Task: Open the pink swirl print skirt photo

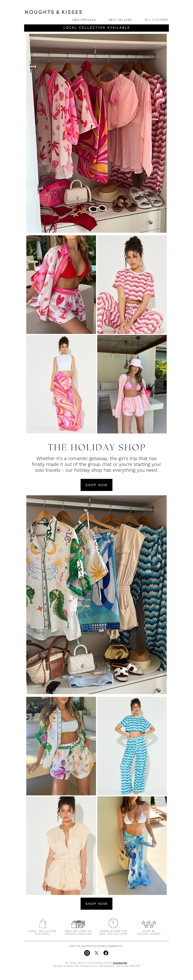Action: click(x=61, y=384)
